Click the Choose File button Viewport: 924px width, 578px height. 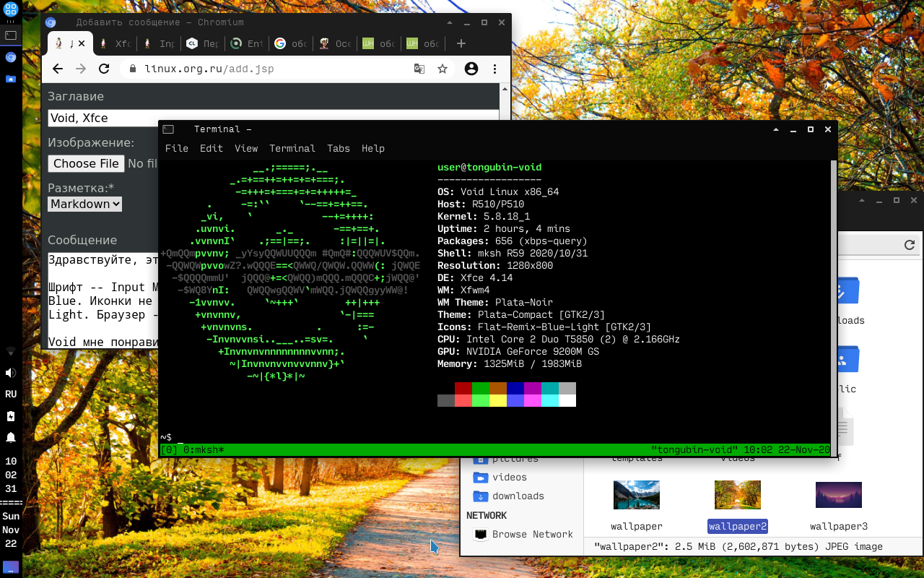tap(86, 163)
